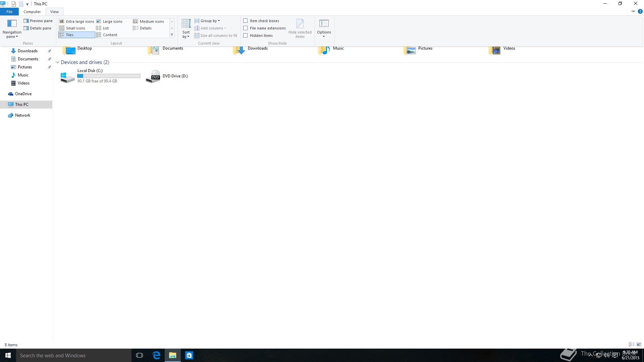Screen dimensions: 644x362
Task: Click File Explorer taskbar button
Action: 173,355
